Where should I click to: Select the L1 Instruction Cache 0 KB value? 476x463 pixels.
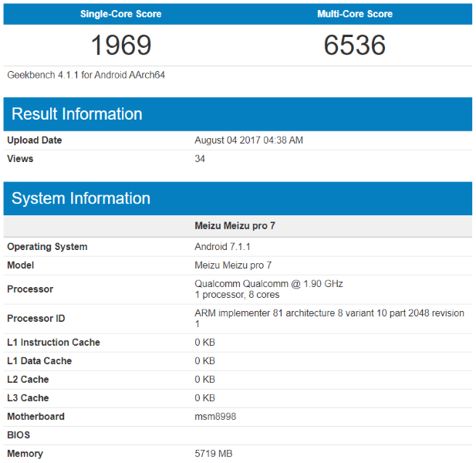pyautogui.click(x=205, y=343)
